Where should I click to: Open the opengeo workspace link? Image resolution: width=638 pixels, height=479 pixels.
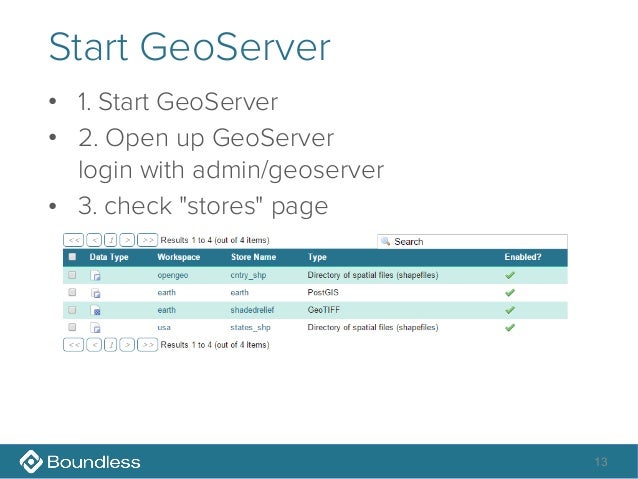point(173,276)
